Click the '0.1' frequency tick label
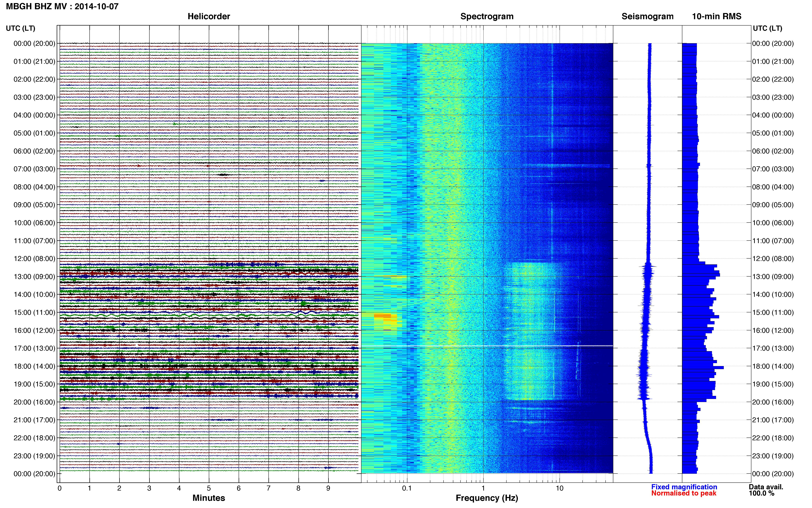This screenshot has height=508, width=812. tap(407, 488)
